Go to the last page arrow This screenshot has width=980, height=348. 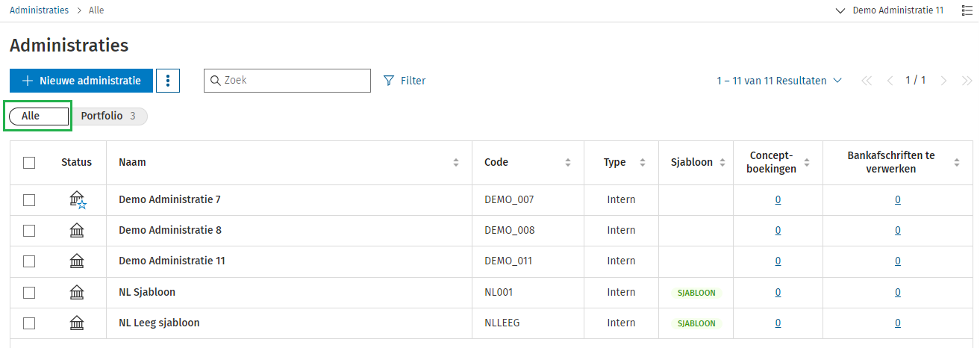(967, 81)
